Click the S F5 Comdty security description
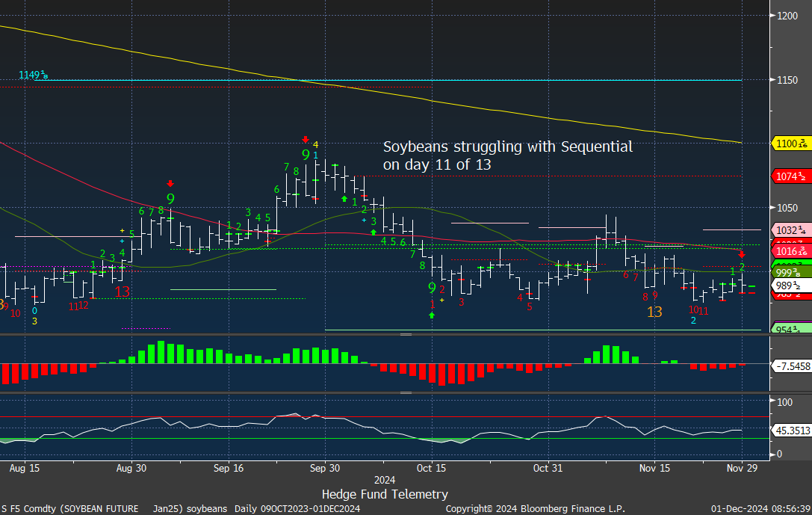Viewport: 812px width, 515px height. click(114, 509)
